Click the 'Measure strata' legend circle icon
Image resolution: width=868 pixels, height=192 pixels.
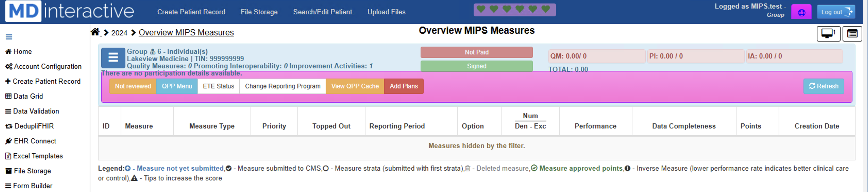tap(326, 169)
